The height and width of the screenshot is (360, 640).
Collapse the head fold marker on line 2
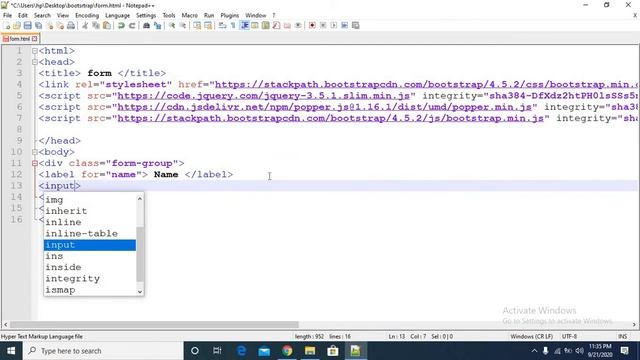coord(35,62)
